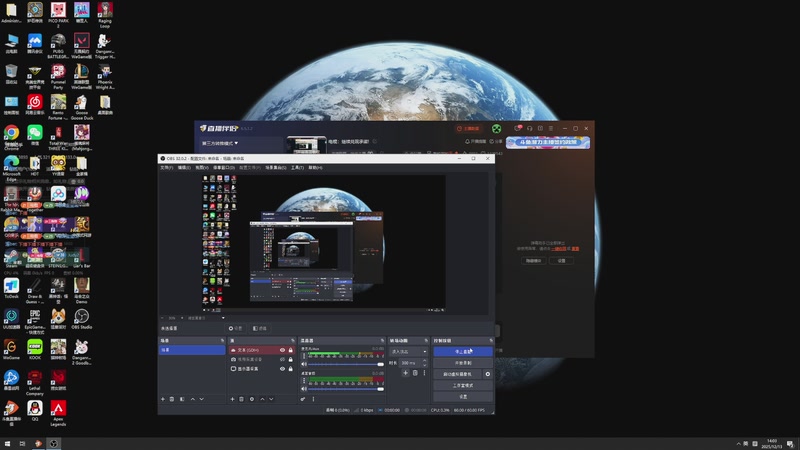Toggle visibility of the video capture device source
Screen dimensions: 800x450
coord(282,359)
